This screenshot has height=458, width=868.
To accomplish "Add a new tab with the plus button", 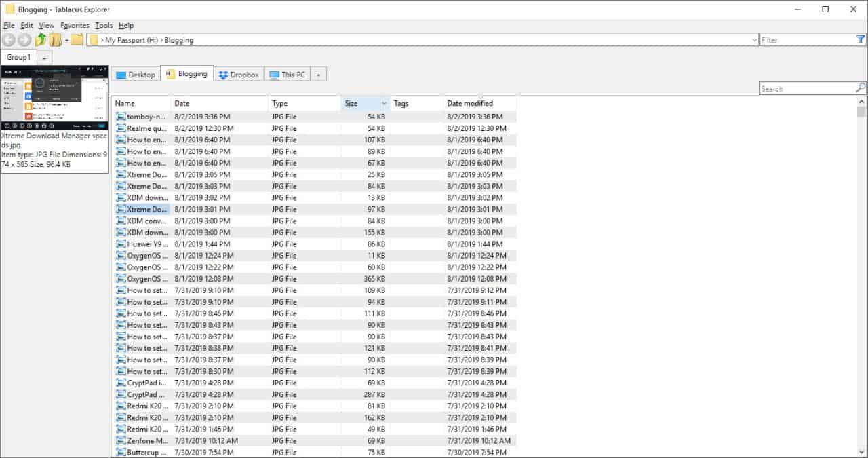I will 318,74.
